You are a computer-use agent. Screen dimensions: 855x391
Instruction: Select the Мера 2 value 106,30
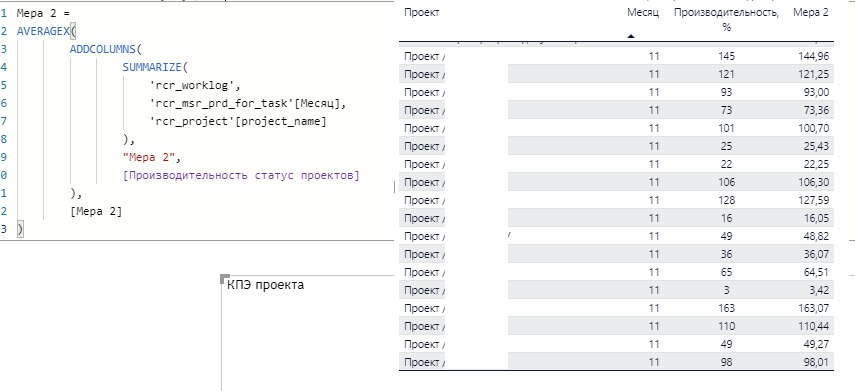pos(814,182)
